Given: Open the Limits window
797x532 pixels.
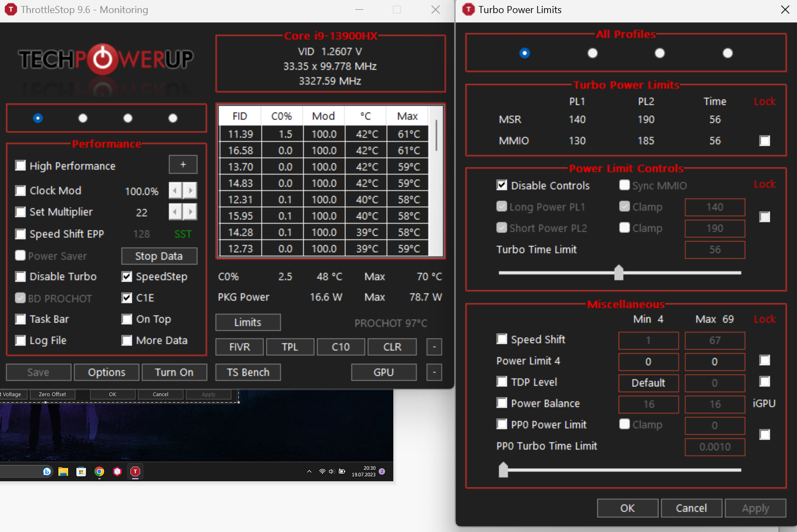Looking at the screenshot, I should [248, 322].
